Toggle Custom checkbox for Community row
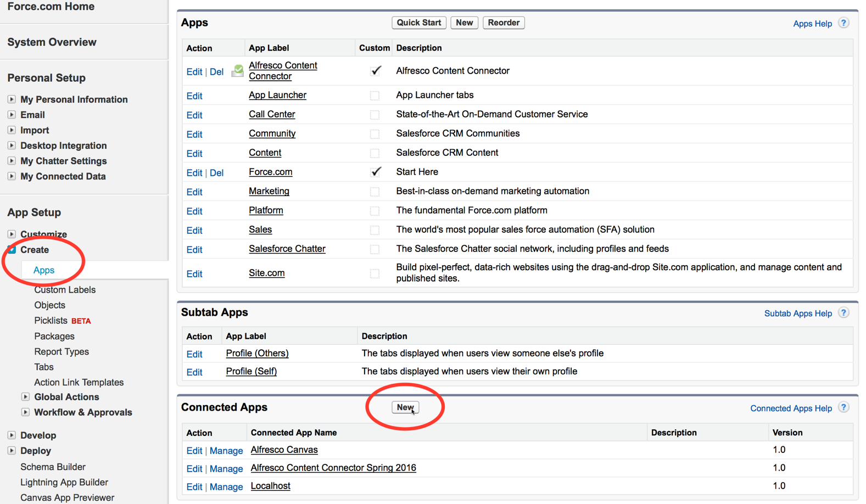Image resolution: width=866 pixels, height=504 pixels. tap(375, 134)
